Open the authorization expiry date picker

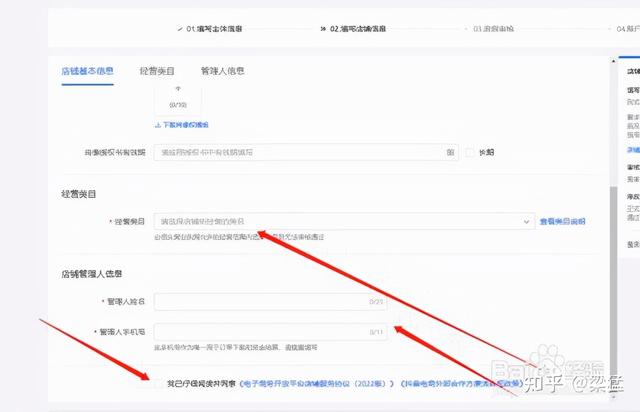[x=300, y=153]
